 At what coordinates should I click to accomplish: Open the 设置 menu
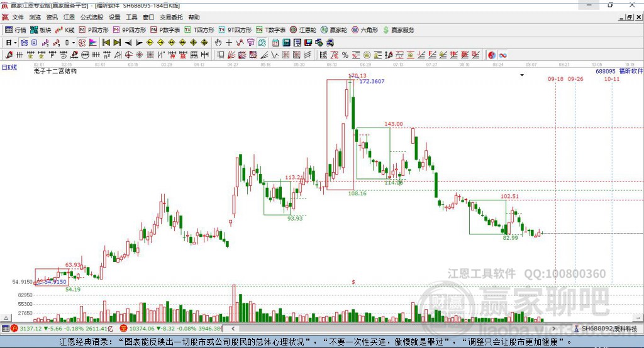[x=114, y=17]
